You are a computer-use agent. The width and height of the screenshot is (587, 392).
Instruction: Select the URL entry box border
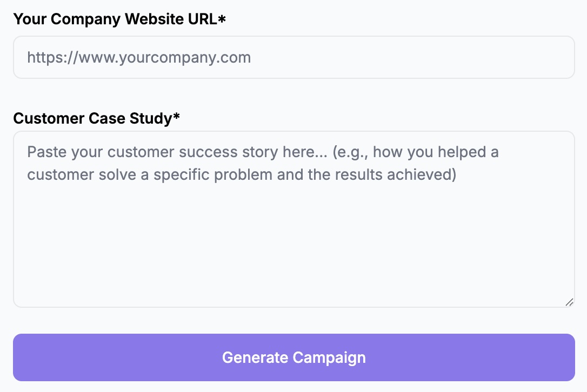293,37
